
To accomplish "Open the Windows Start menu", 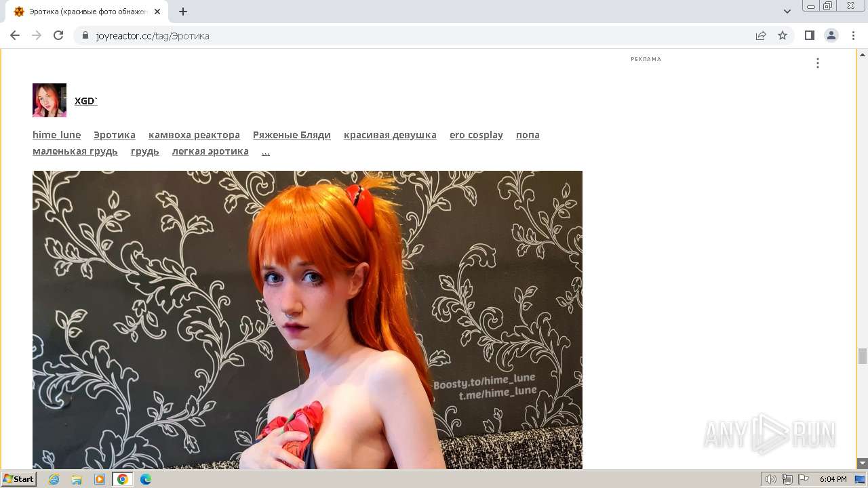I will (x=18, y=479).
